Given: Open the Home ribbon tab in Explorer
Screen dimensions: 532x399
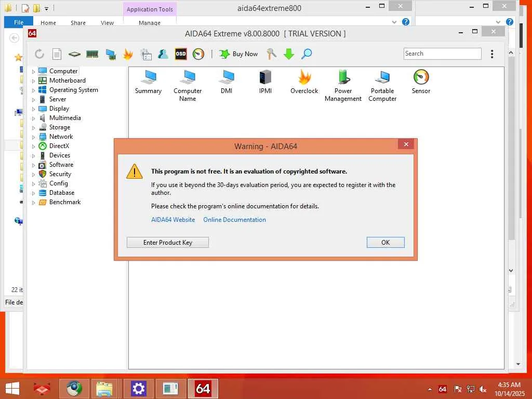Looking at the screenshot, I should (48, 23).
